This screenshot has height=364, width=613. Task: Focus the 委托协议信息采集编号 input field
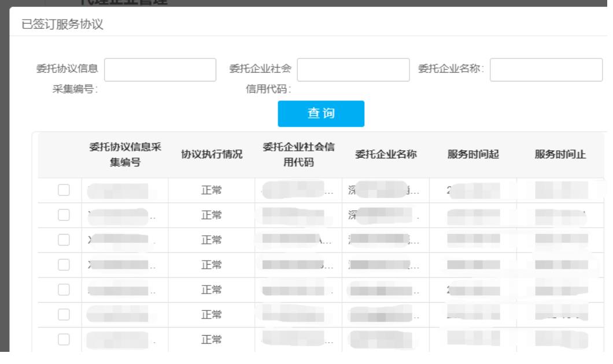coord(160,70)
